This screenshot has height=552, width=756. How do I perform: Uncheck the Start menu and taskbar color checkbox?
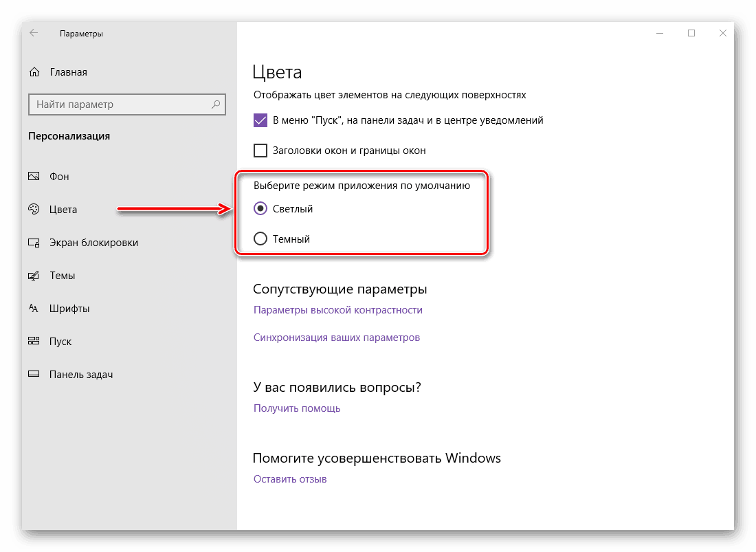pyautogui.click(x=260, y=120)
